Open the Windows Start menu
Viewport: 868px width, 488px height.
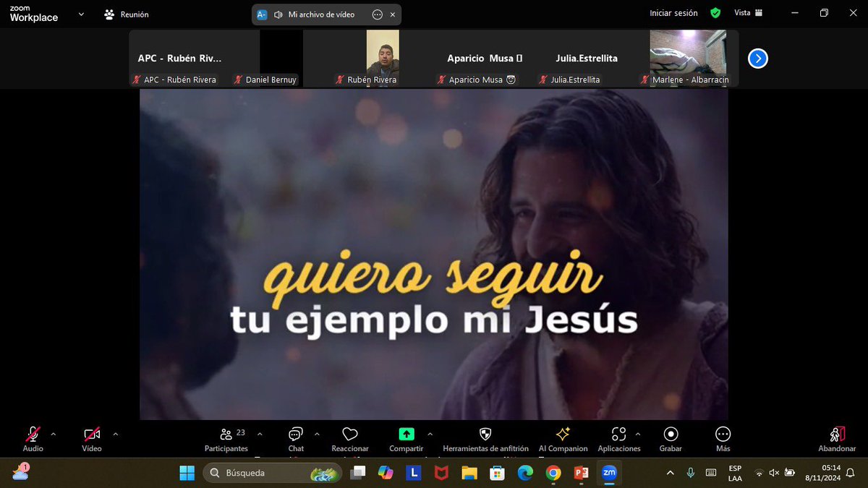click(187, 473)
